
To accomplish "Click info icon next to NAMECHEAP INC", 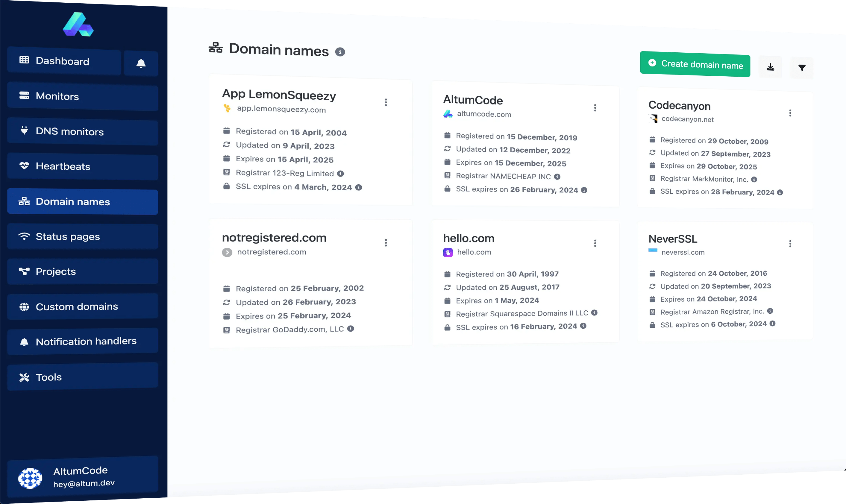I will click(557, 177).
